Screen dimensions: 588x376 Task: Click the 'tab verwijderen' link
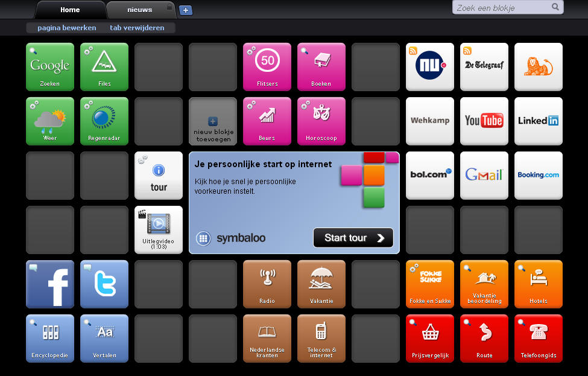point(137,28)
